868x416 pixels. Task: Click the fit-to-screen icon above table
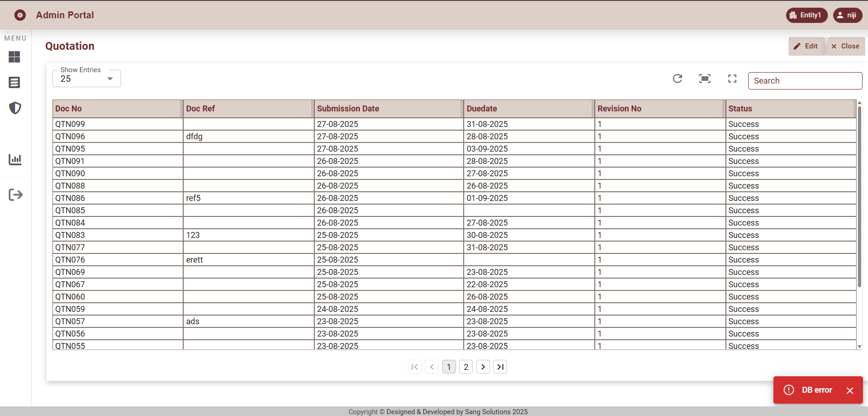coord(705,79)
